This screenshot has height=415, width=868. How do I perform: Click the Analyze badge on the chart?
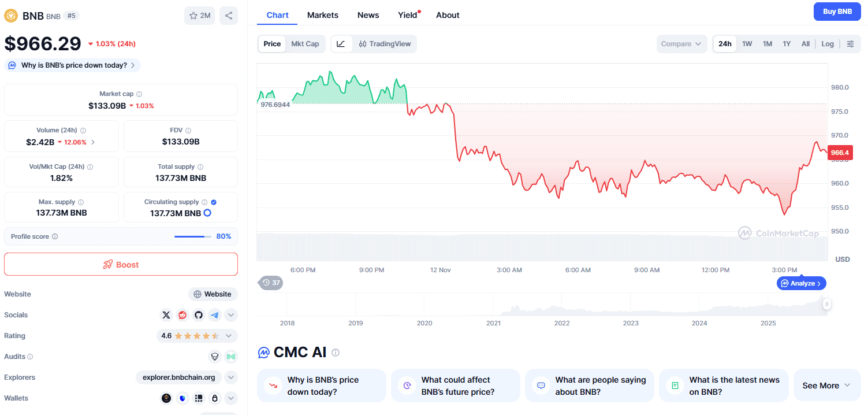click(802, 283)
